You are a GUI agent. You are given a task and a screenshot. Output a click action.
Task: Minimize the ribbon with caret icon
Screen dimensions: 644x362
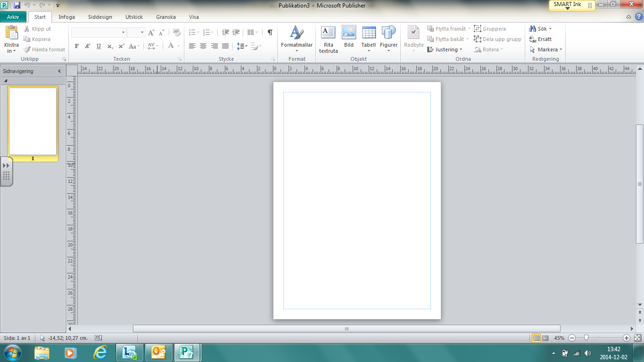pos(629,17)
